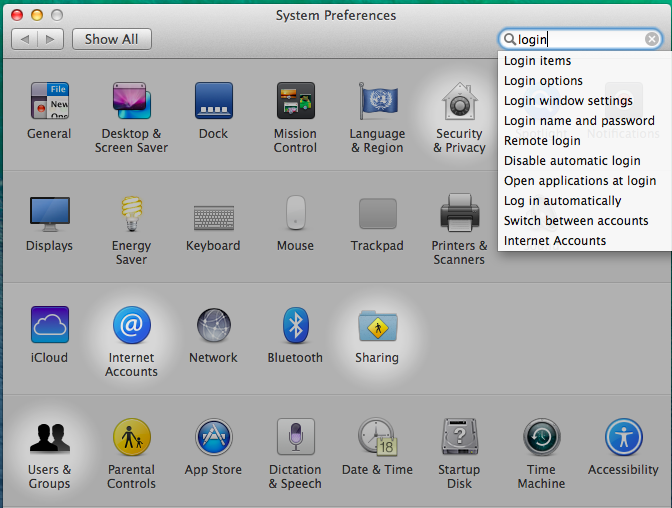Image resolution: width=672 pixels, height=508 pixels.
Task: Choose 'Login window settings' suggestion
Action: pyautogui.click(x=585, y=100)
